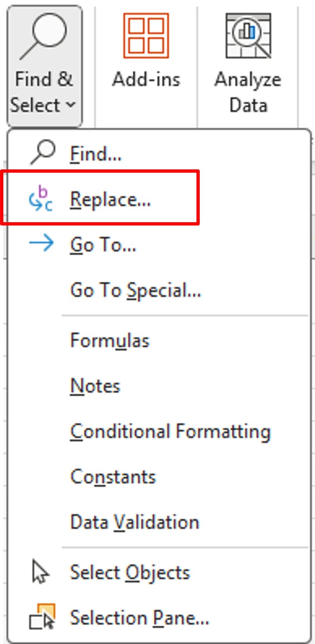Pick Constants from the menu

[113, 477]
